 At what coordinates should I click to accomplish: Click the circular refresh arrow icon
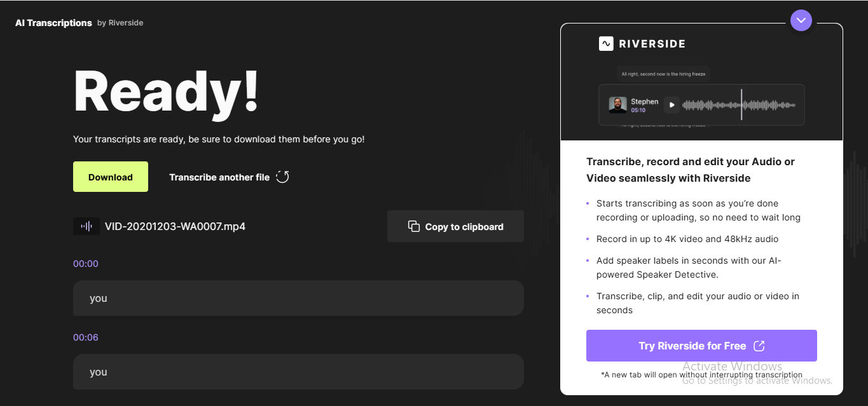tap(282, 177)
